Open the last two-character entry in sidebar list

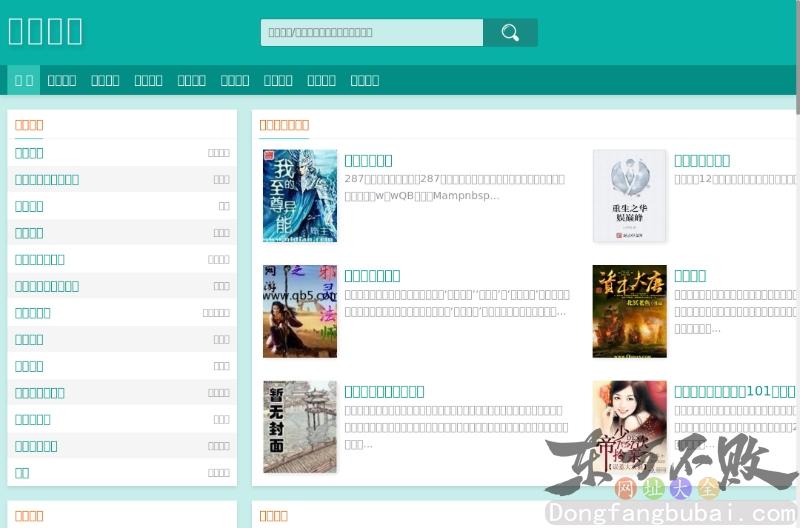tap(22, 472)
